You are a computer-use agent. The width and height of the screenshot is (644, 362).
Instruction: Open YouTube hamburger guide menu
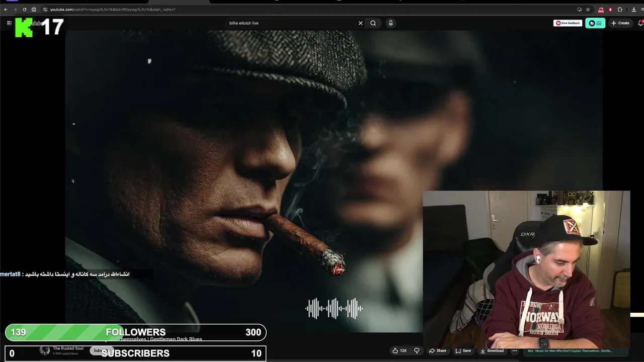[9, 23]
